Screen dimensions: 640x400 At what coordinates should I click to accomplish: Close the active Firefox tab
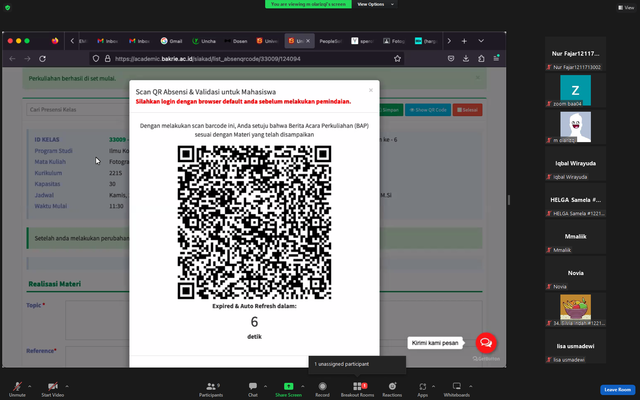click(308, 41)
